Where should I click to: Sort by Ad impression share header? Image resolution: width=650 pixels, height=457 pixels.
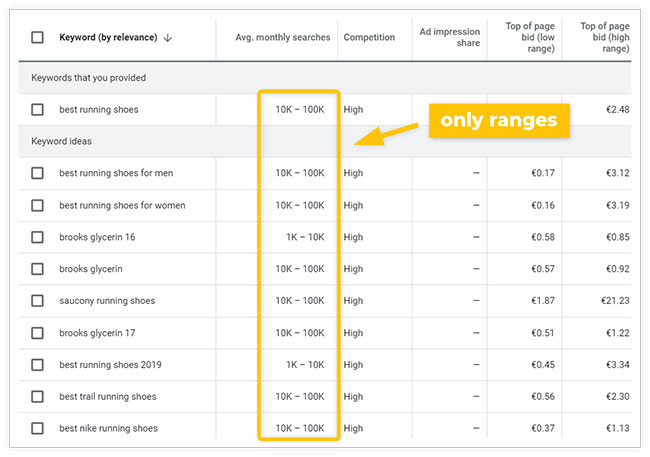pyautogui.click(x=449, y=37)
